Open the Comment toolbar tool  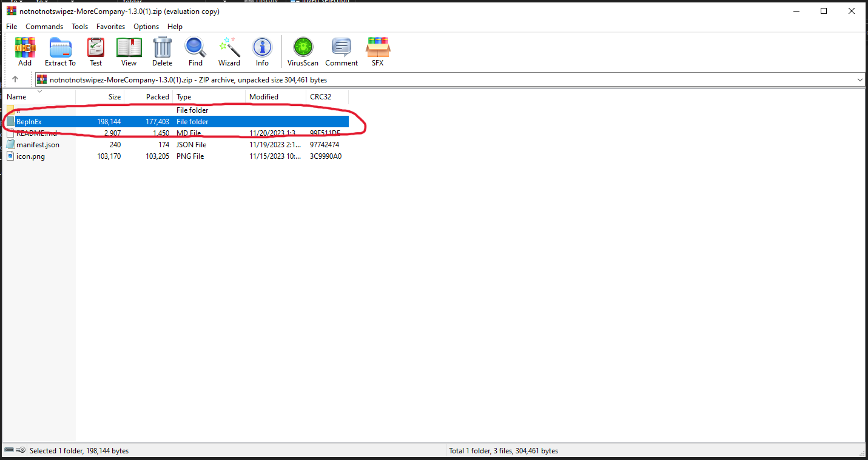(x=341, y=52)
